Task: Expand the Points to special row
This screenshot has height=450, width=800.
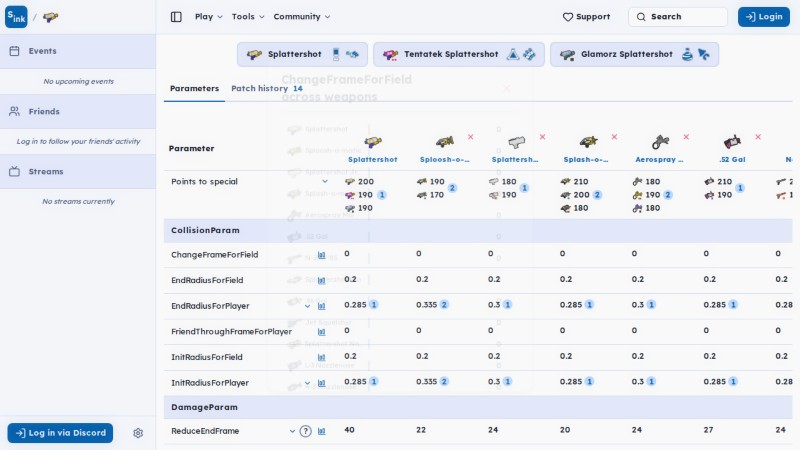Action: (325, 182)
